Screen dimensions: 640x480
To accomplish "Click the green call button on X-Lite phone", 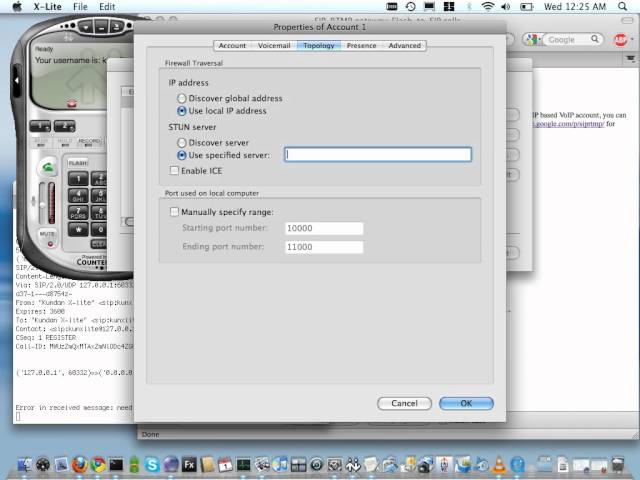I will coord(47,167).
